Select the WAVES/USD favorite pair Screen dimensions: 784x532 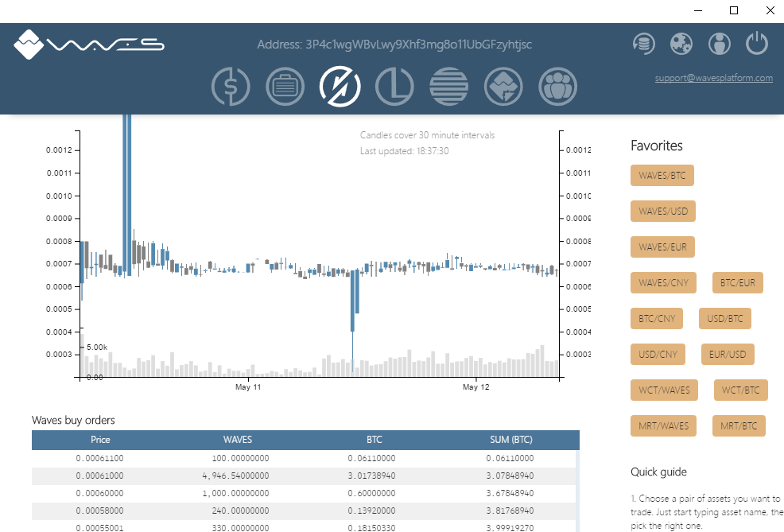663,212
